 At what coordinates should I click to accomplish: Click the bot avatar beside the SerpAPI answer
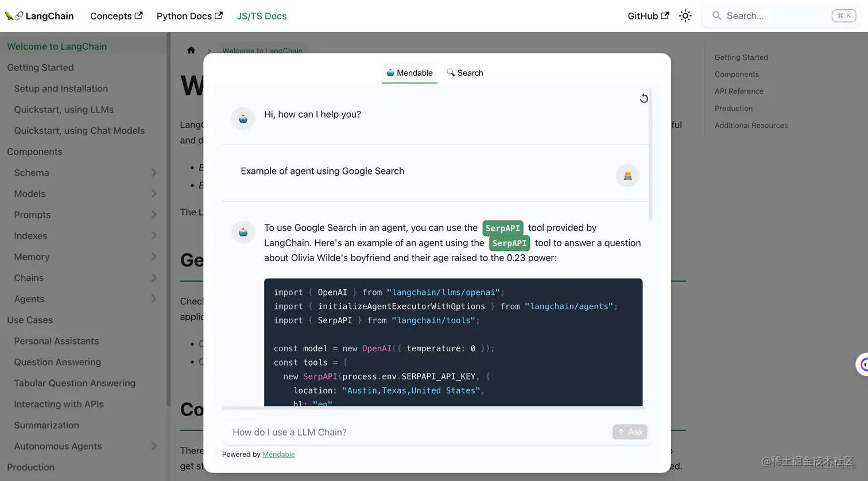tap(243, 232)
